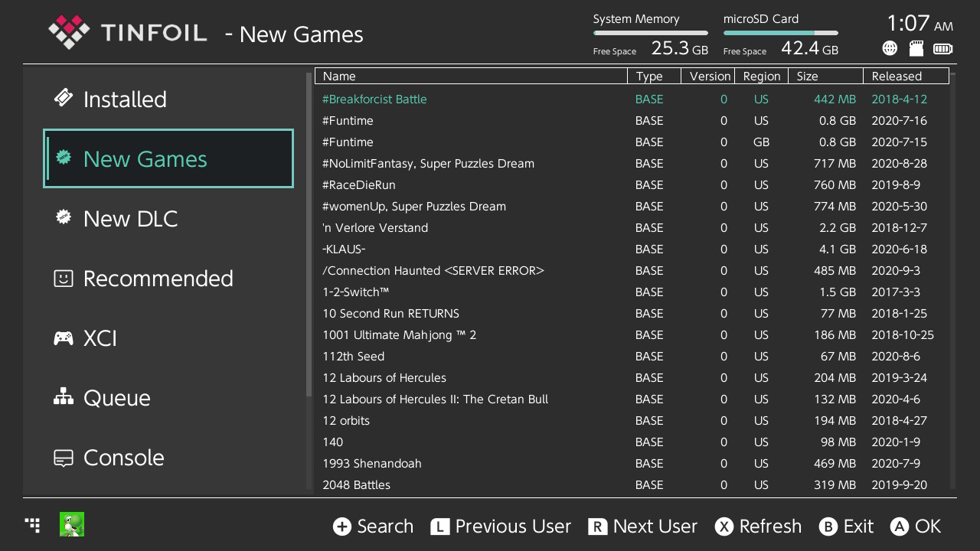Select 12 Labours of Hercules II: The Cretan Bull
The height and width of the screenshot is (551, 980).
632,399
